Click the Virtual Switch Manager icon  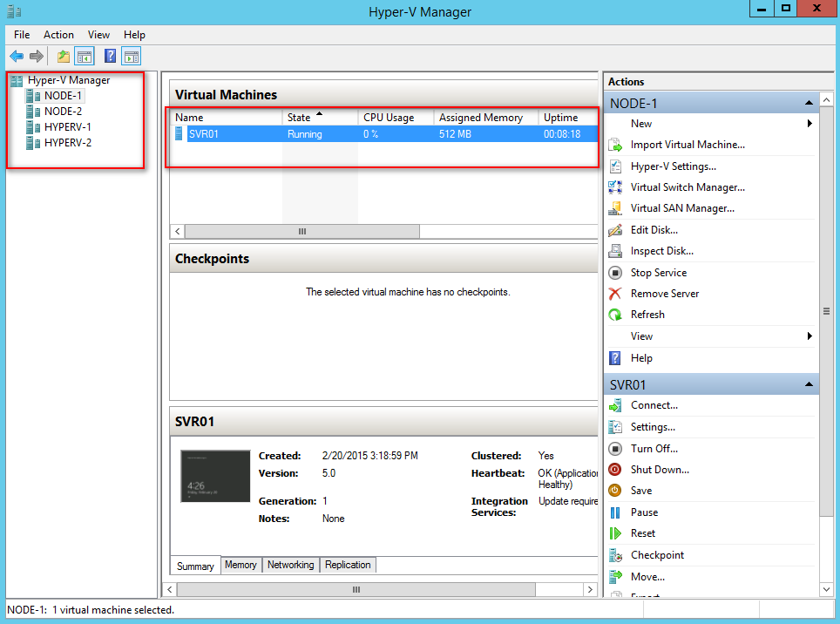tap(615, 187)
